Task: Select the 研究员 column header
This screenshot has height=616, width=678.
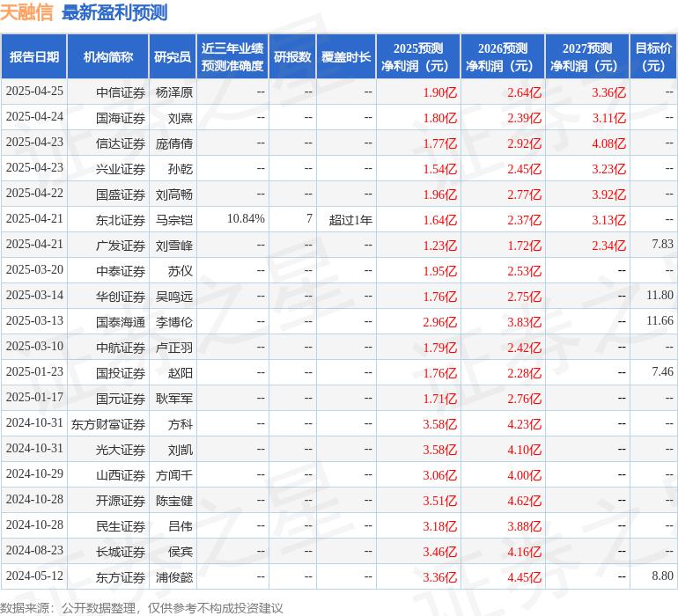Action: (x=173, y=56)
